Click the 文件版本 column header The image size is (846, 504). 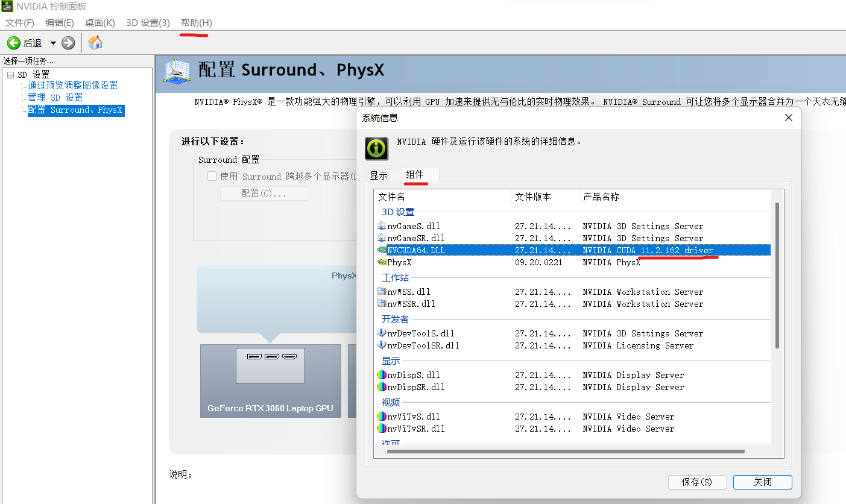click(545, 197)
